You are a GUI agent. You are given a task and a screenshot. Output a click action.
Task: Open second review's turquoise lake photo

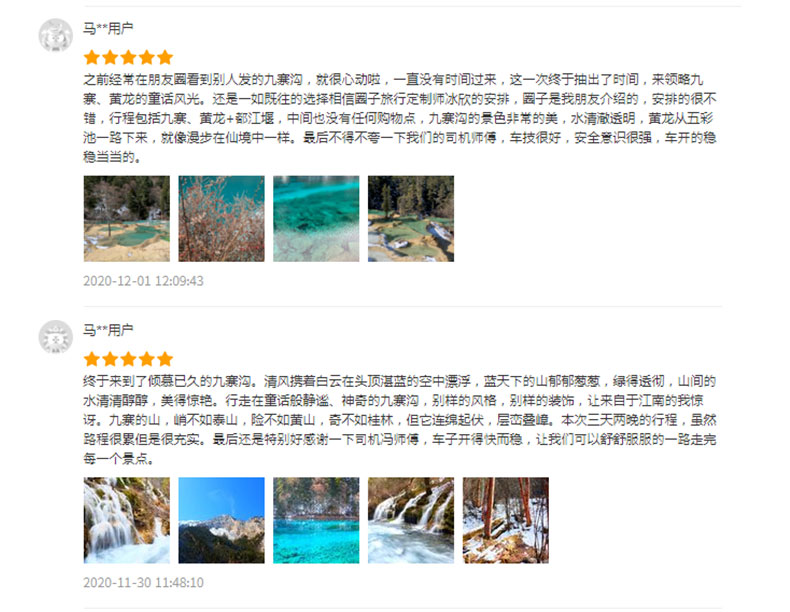click(316, 520)
